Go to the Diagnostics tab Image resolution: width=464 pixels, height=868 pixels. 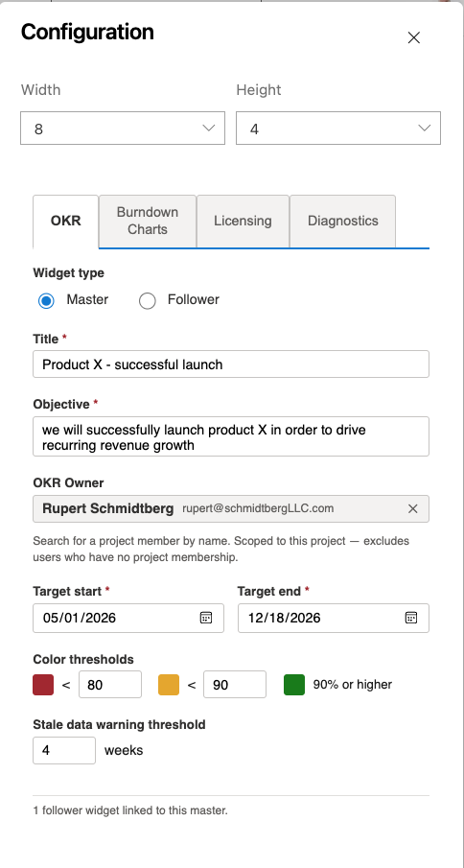343,221
